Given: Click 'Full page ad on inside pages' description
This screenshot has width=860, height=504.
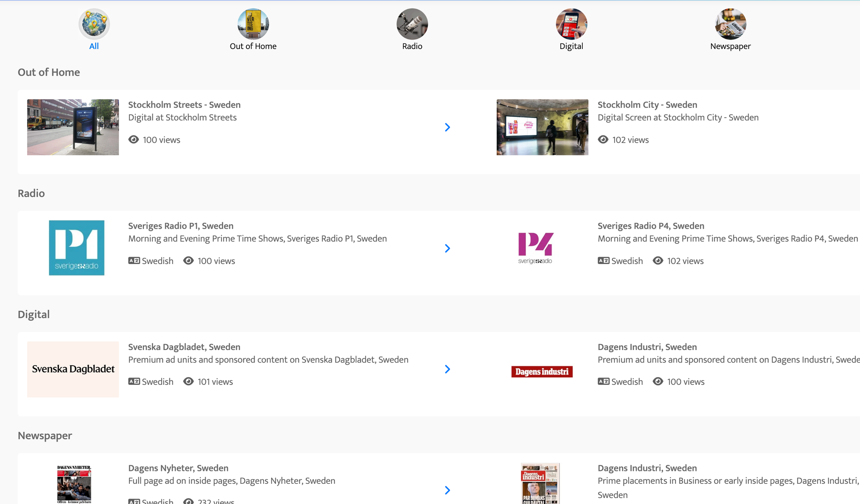Looking at the screenshot, I should 232,481.
